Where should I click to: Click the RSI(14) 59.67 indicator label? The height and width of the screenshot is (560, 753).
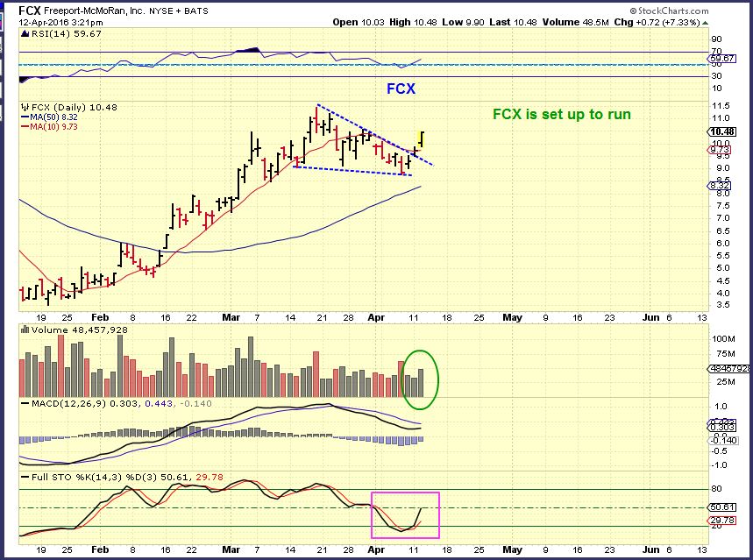click(x=67, y=33)
